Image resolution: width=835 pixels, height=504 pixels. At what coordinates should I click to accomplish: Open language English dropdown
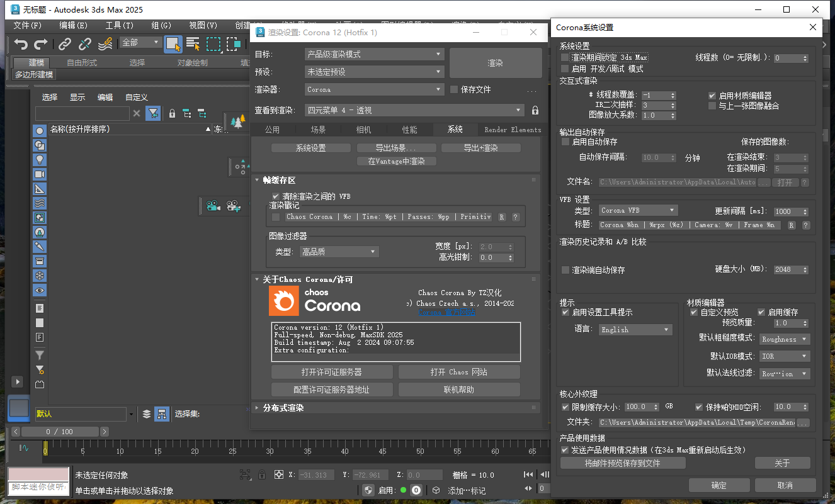(635, 329)
